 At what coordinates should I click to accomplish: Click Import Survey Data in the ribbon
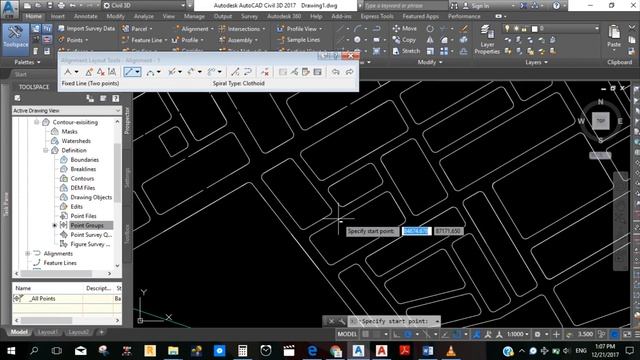point(86,29)
